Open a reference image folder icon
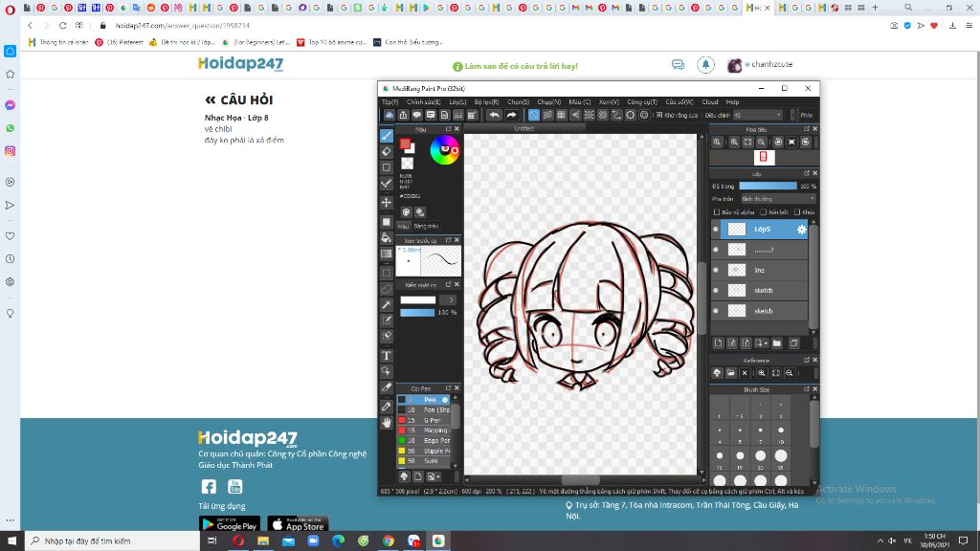980x551 pixels. [730, 373]
